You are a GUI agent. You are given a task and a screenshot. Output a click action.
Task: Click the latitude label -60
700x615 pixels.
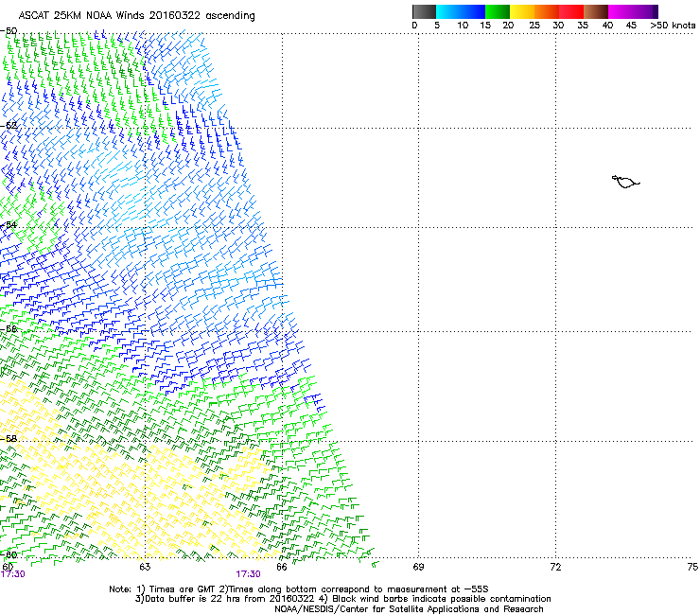(9, 554)
